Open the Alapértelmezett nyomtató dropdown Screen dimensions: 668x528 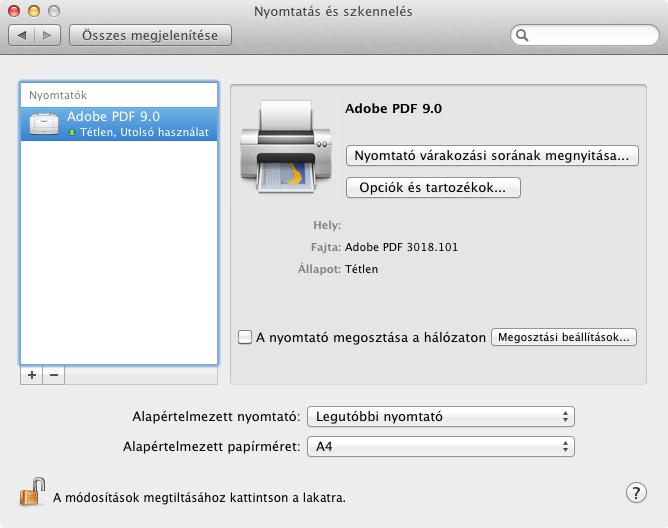coord(441,416)
